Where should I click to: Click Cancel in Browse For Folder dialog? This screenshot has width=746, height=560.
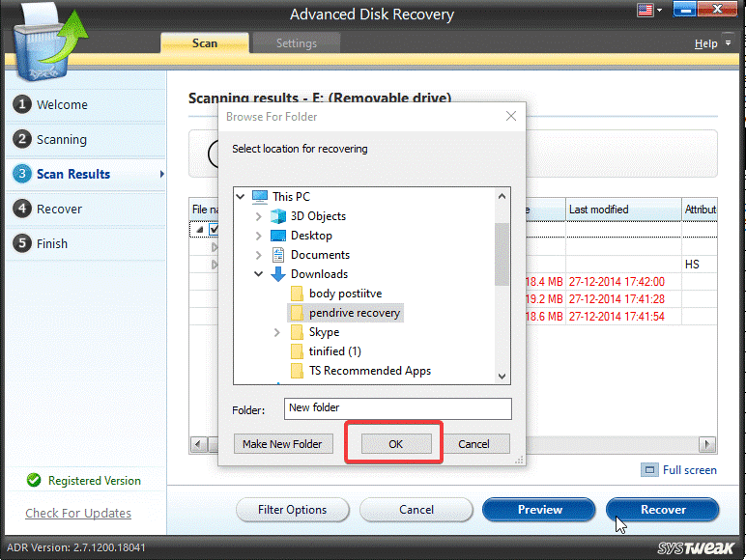pos(473,444)
